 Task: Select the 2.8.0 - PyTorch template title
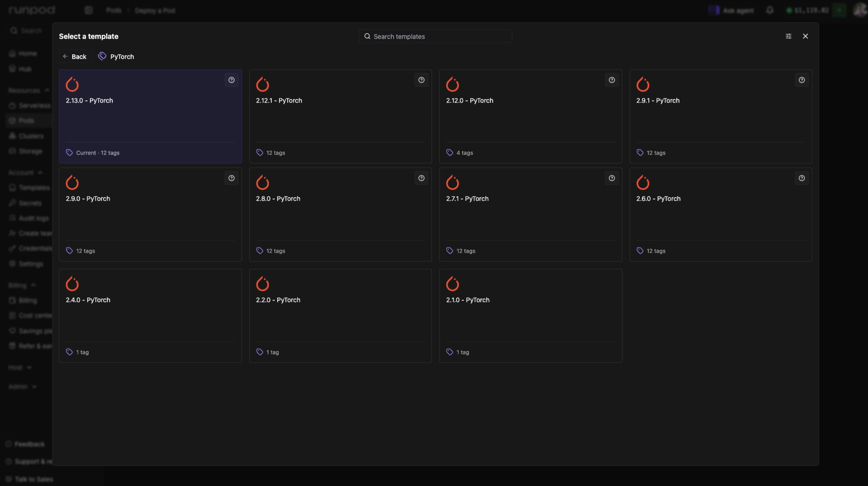pyautogui.click(x=278, y=199)
